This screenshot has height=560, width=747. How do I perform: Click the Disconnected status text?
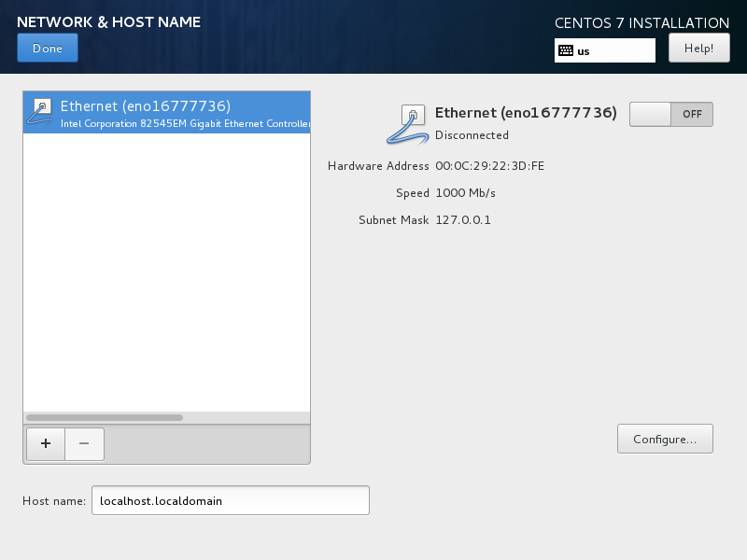click(472, 135)
